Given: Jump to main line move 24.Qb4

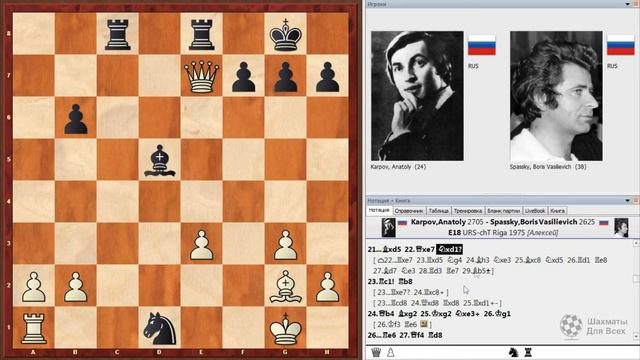Looking at the screenshot, I should click(x=381, y=314).
